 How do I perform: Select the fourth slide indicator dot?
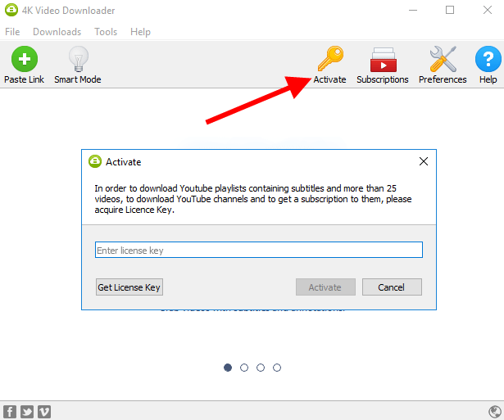coord(277,368)
